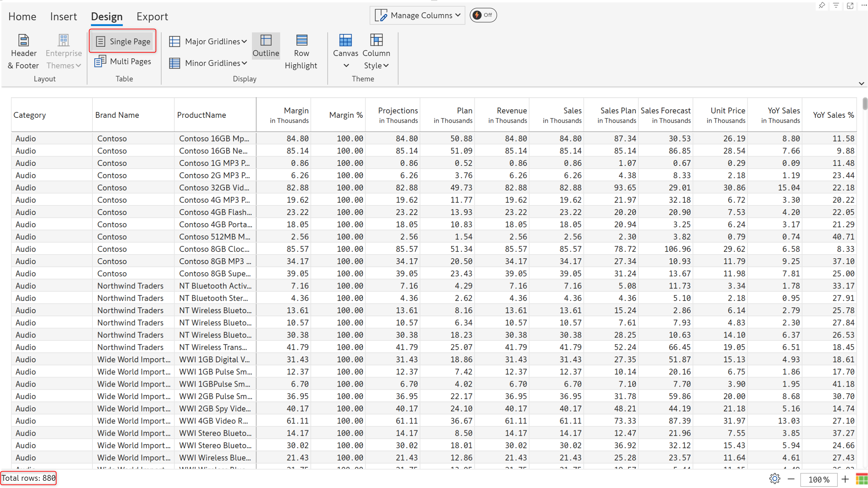Click the pin visual icon
Image resolution: width=868 pixels, height=488 pixels.
click(822, 5)
